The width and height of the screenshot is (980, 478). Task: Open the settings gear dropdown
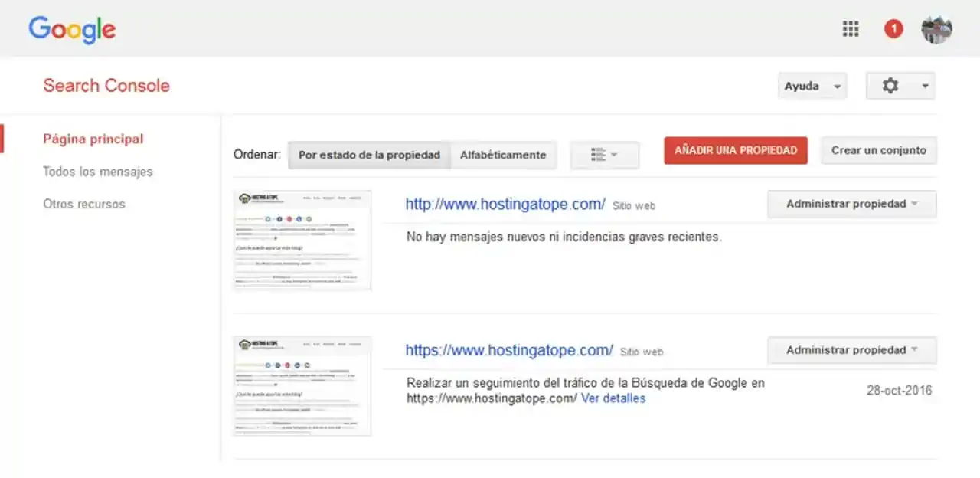pyautogui.click(x=900, y=86)
